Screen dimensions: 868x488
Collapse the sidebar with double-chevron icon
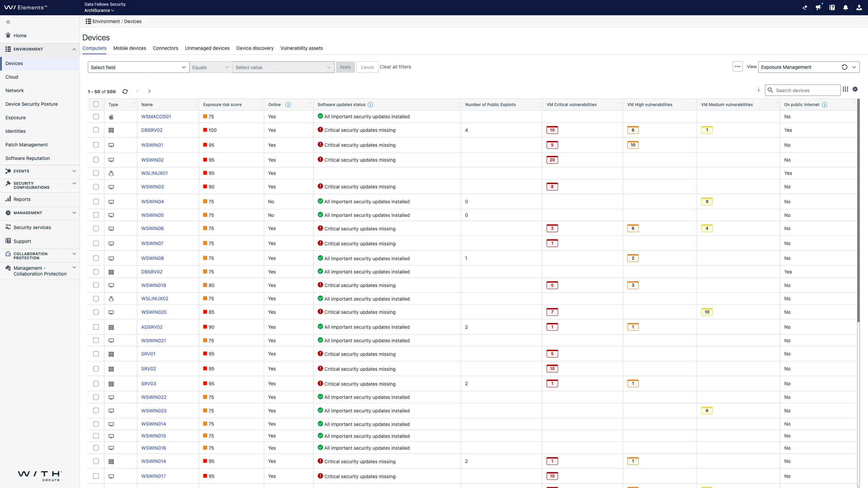(8, 22)
